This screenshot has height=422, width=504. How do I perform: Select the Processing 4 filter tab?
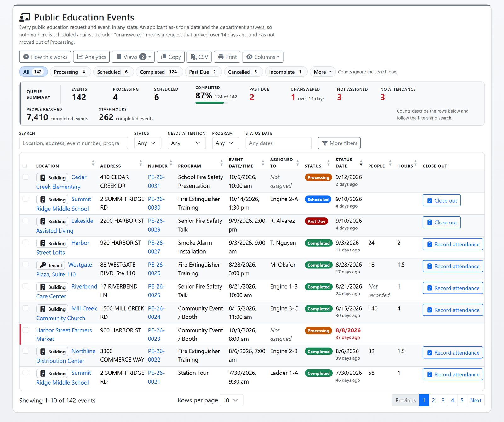[x=70, y=72]
